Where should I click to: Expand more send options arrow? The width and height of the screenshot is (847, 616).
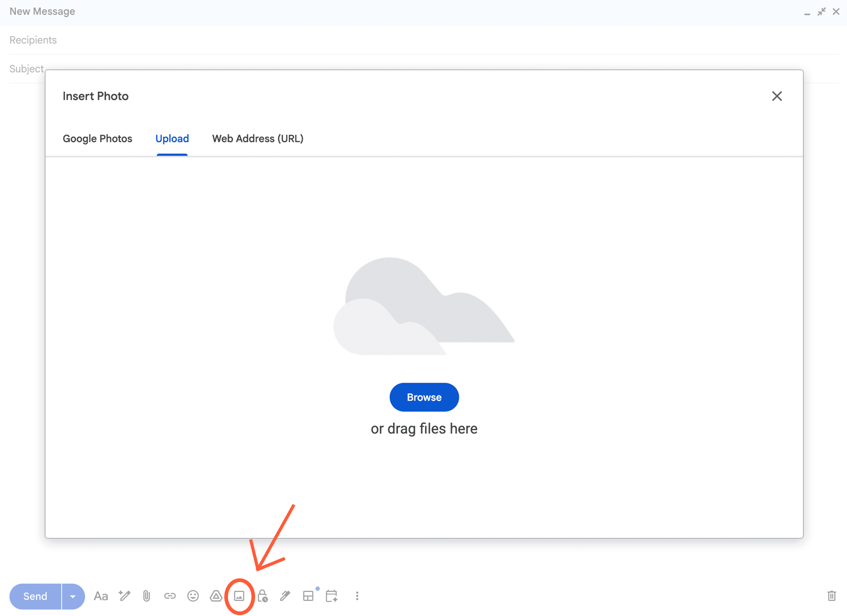point(73,596)
